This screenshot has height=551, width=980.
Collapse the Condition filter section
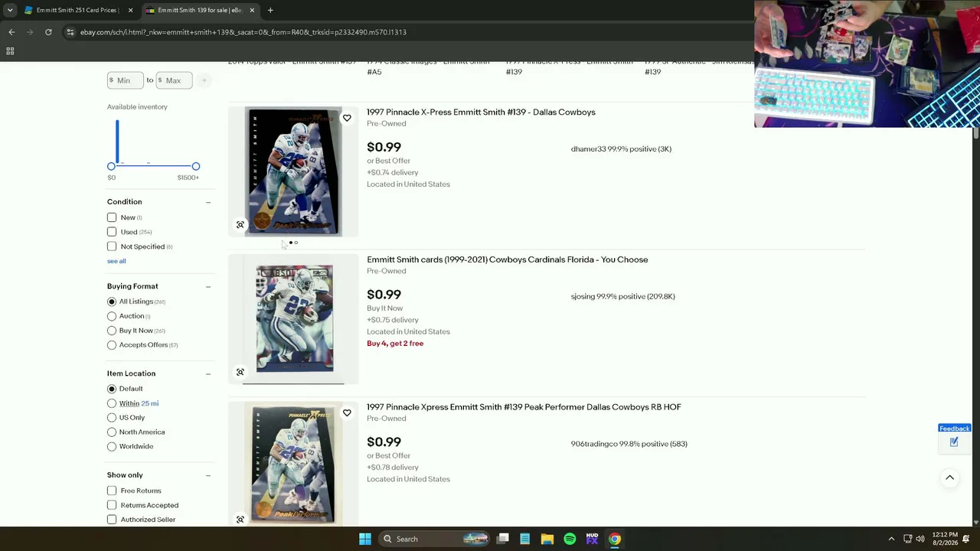tap(208, 202)
